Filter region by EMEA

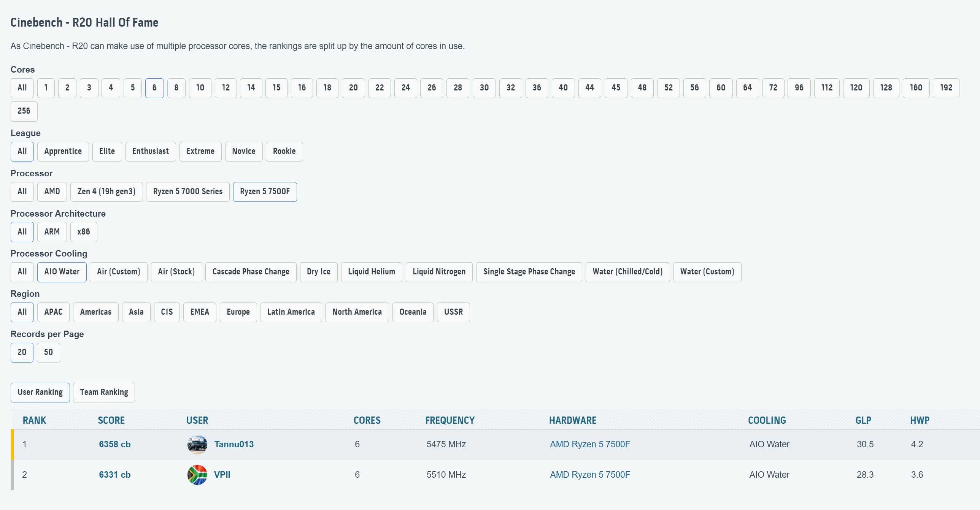pos(200,312)
